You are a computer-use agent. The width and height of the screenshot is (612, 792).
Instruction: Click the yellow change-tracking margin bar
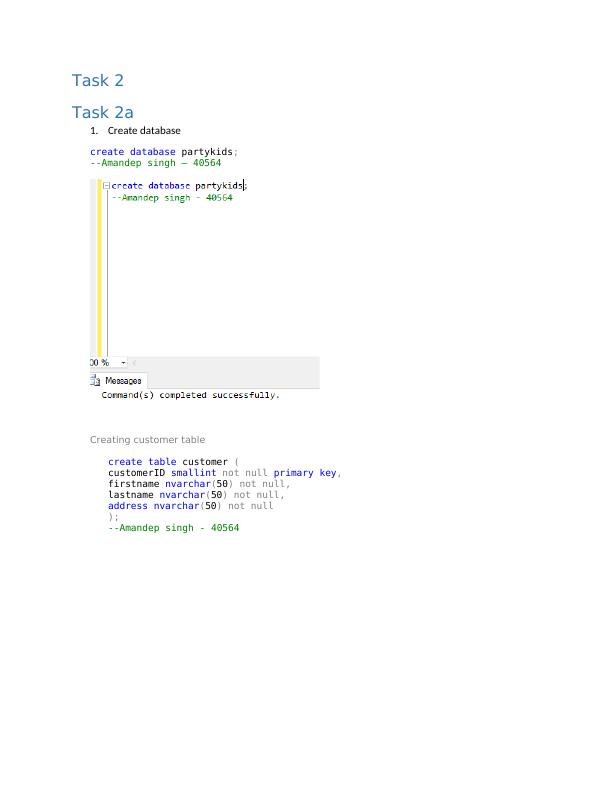pos(99,270)
